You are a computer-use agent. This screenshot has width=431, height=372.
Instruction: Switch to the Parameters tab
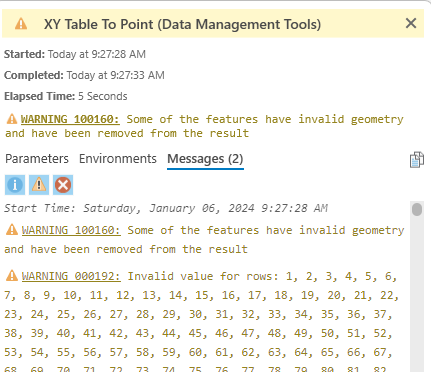tap(37, 159)
